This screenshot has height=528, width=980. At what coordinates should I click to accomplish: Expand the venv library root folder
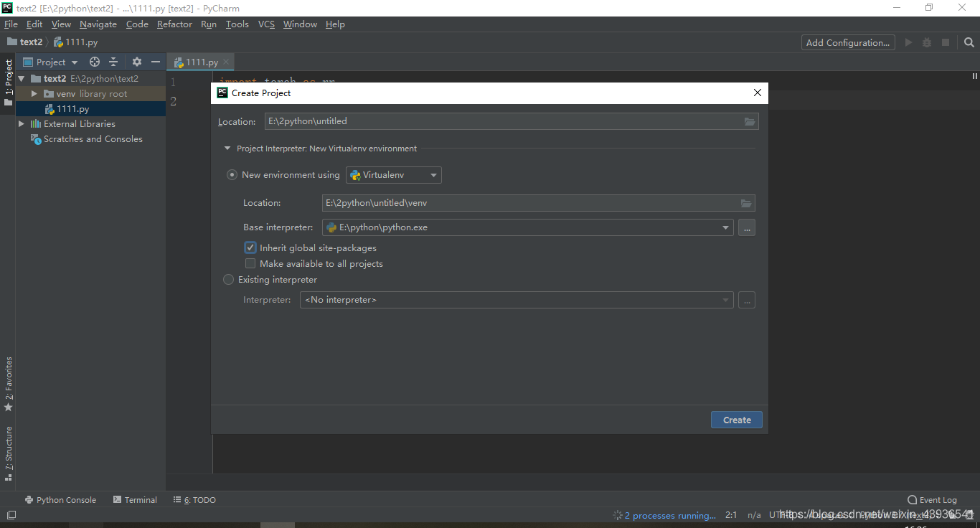pos(34,94)
